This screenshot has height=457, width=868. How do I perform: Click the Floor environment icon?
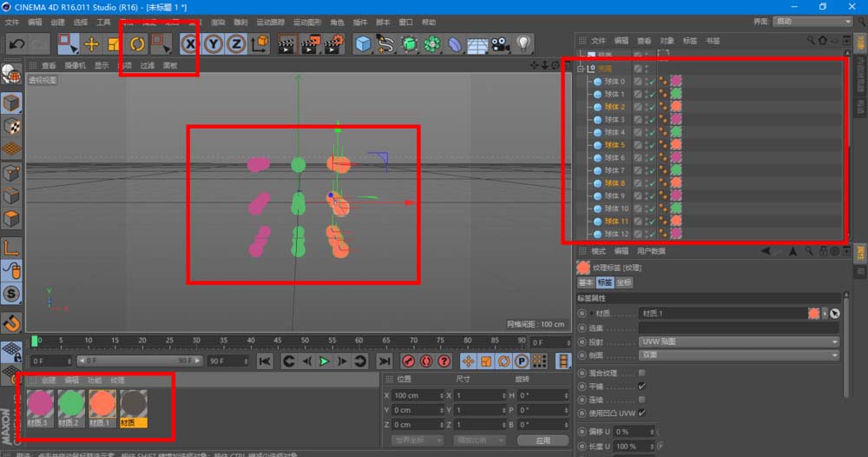click(477, 45)
